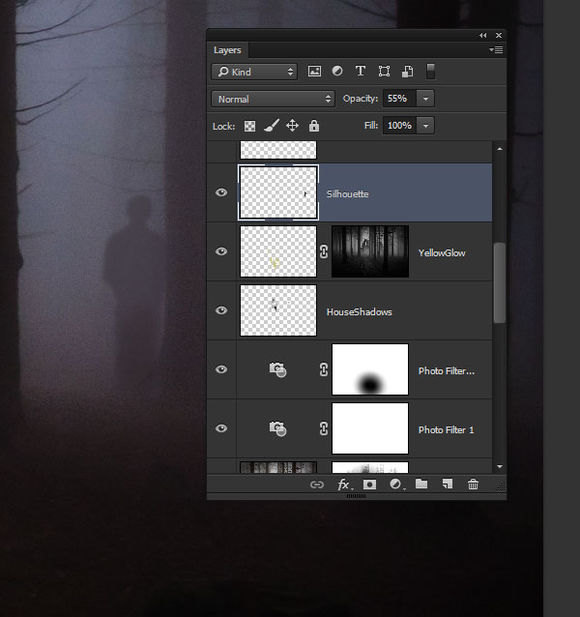580x617 pixels.
Task: Select the Photo Filter 1 mask thumbnail
Action: coord(370,428)
